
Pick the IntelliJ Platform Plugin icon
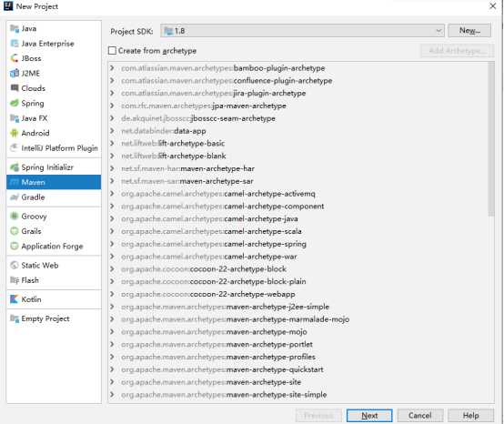(15, 148)
